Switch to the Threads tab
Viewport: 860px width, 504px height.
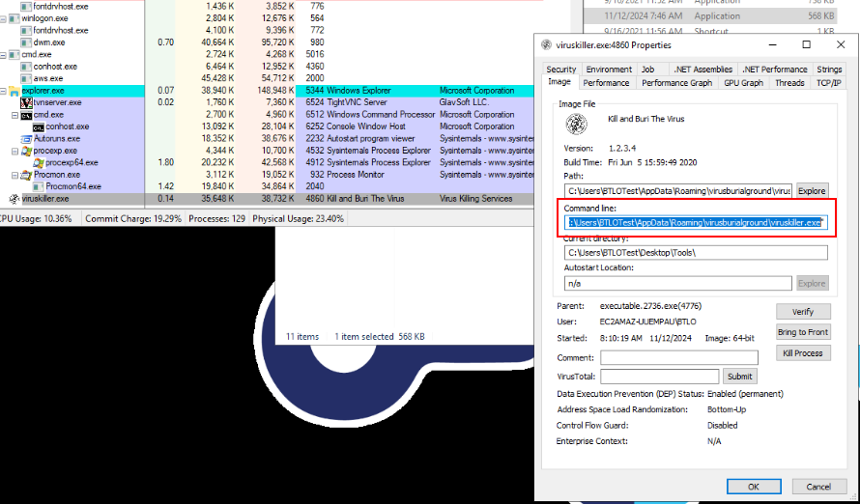tap(789, 83)
